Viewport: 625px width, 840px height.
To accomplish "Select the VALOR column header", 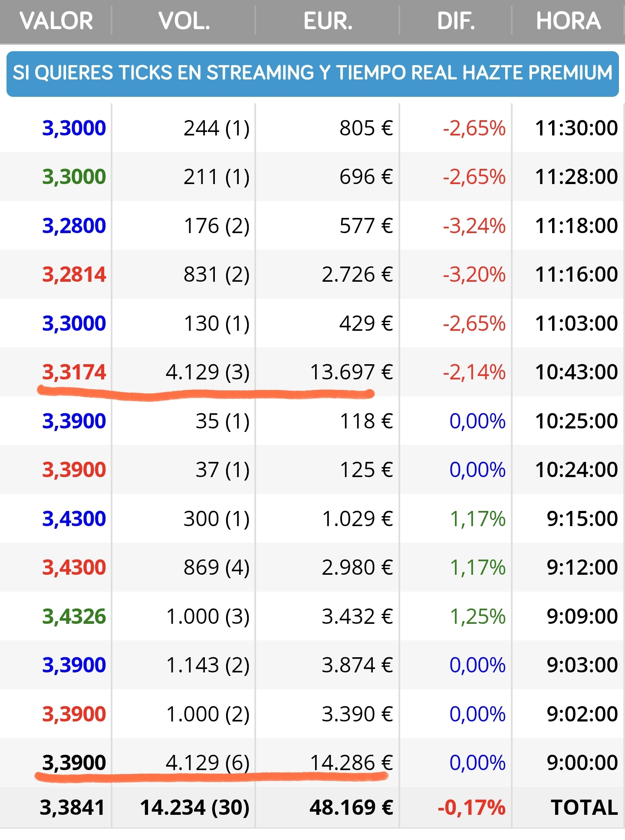I will [x=56, y=21].
